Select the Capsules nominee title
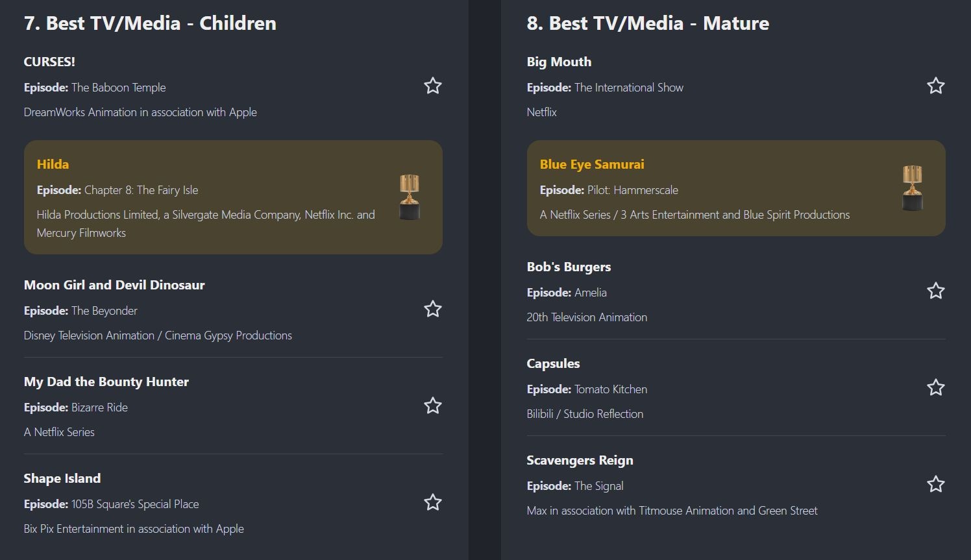Viewport: 971px width, 560px height. (553, 363)
